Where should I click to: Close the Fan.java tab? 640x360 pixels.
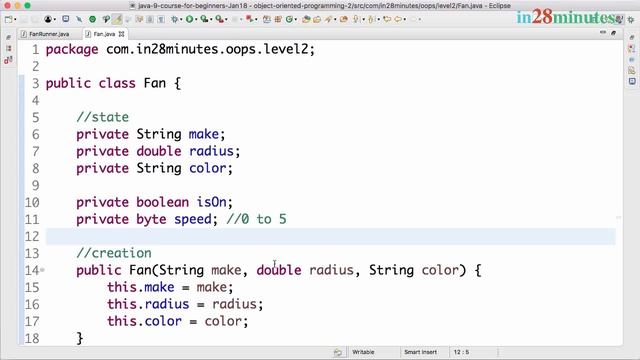[x=121, y=34]
